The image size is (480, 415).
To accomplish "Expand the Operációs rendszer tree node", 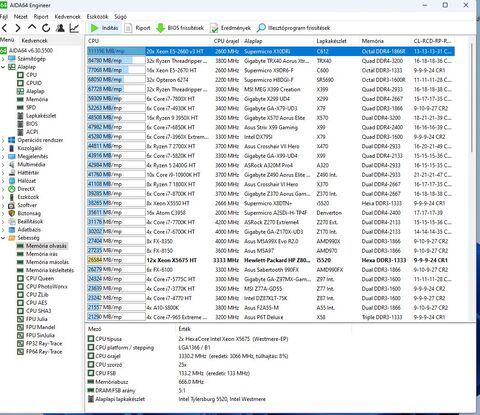I will 3,140.
